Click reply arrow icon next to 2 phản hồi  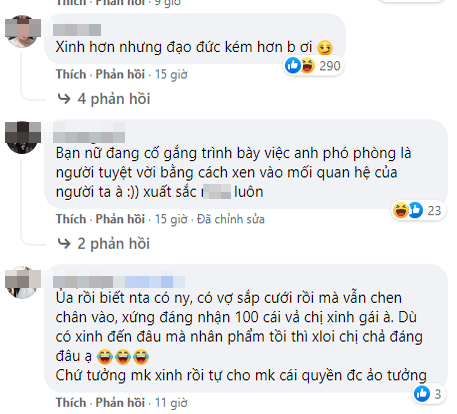(x=64, y=244)
